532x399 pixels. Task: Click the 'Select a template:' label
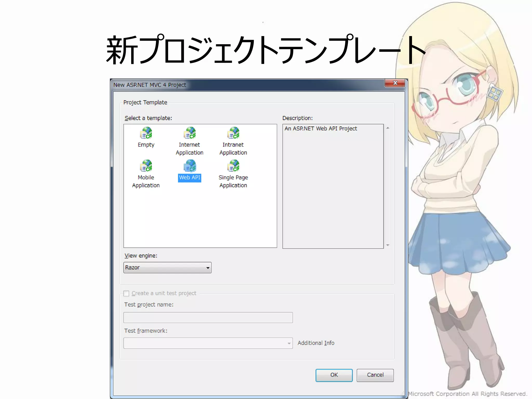(148, 118)
